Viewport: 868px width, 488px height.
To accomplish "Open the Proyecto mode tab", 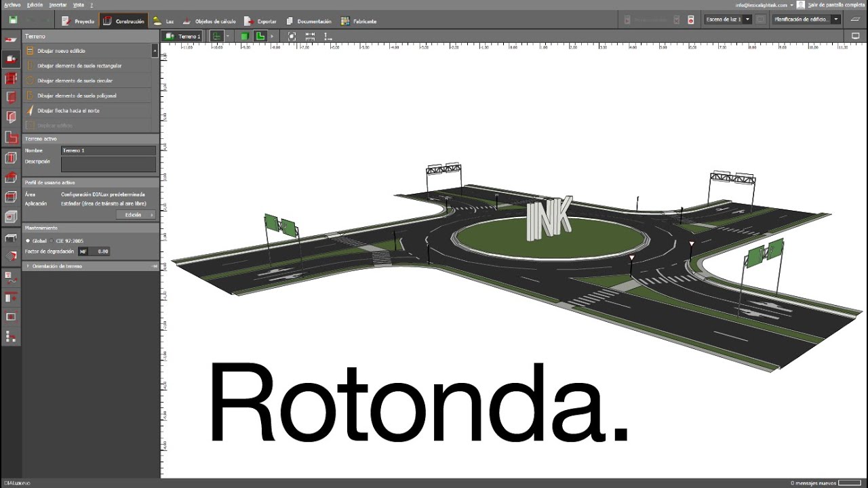I will click(x=78, y=21).
